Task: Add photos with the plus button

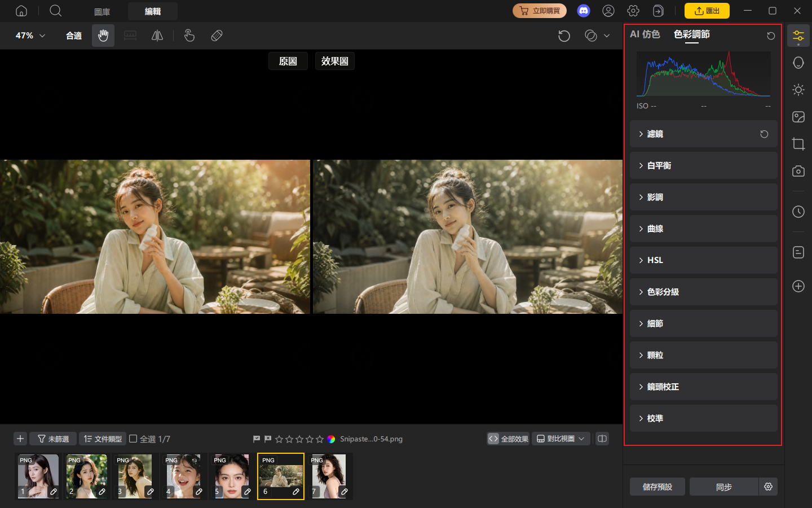Action: point(20,439)
